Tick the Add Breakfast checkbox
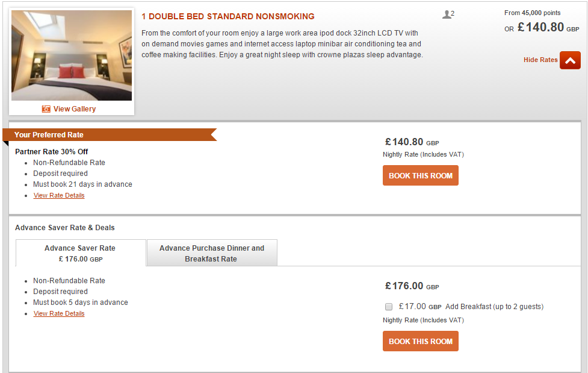The width and height of the screenshot is (588, 373). click(389, 307)
